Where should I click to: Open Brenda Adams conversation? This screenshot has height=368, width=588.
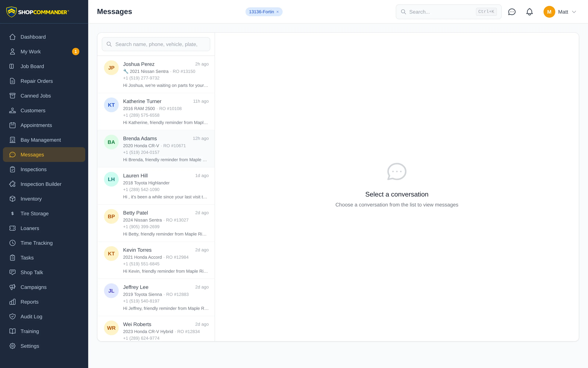tap(156, 149)
